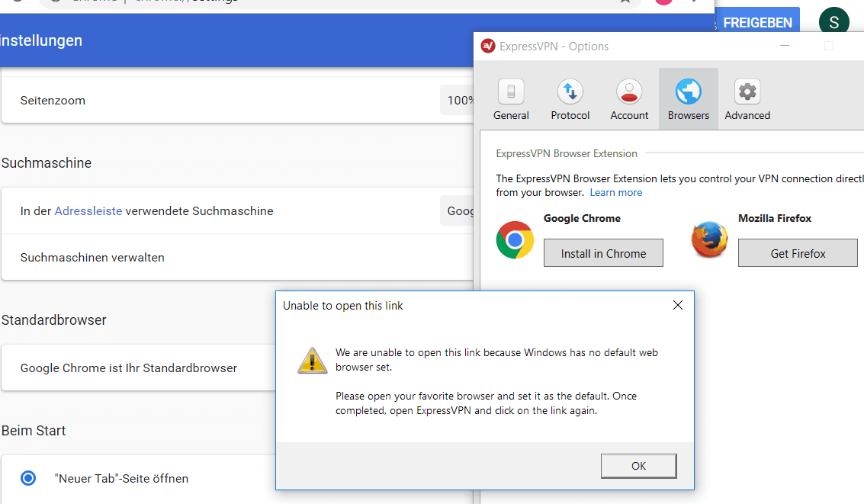The image size is (864, 504).
Task: Click the Install in Chrome button
Action: coord(603,253)
